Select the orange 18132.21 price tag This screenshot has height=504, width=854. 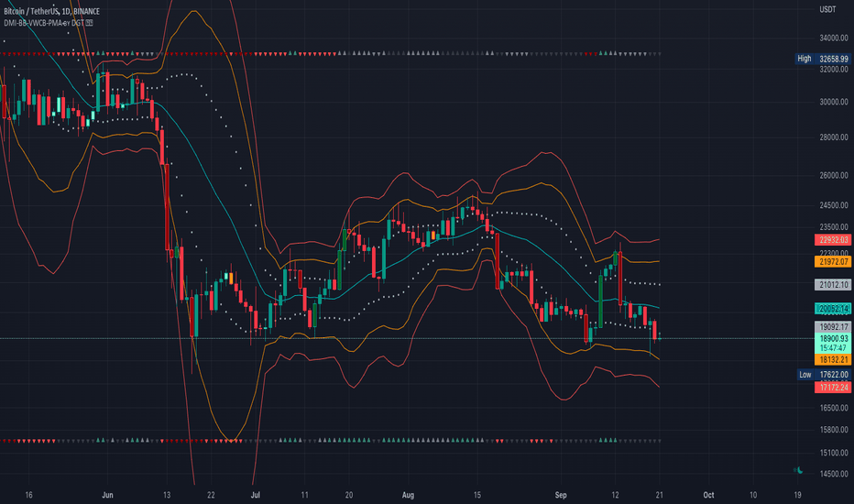833,359
